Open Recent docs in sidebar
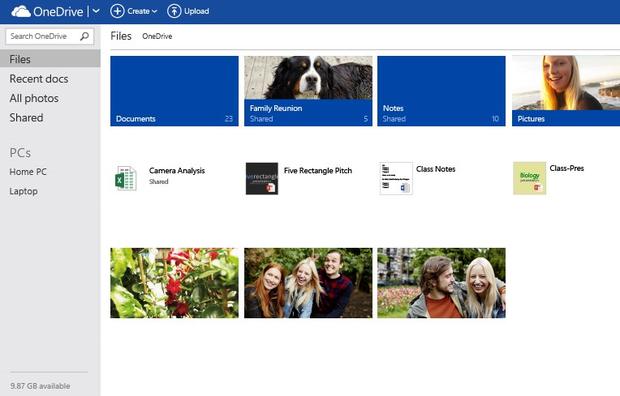This screenshot has width=620, height=396. [39, 79]
